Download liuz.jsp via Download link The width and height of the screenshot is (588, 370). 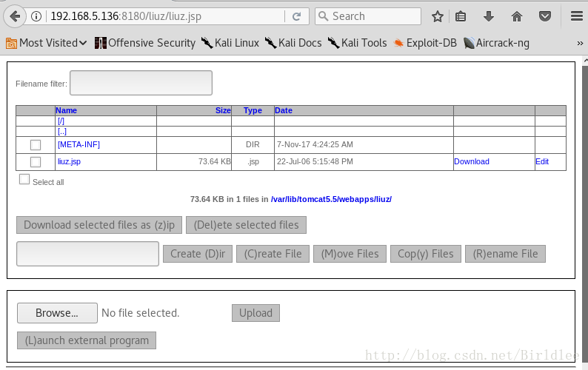pyautogui.click(x=472, y=161)
